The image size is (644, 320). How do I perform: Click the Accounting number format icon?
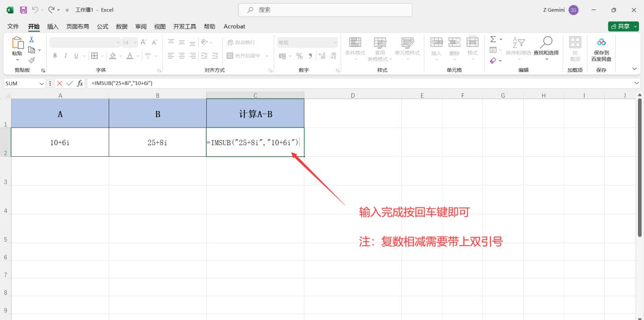point(282,56)
